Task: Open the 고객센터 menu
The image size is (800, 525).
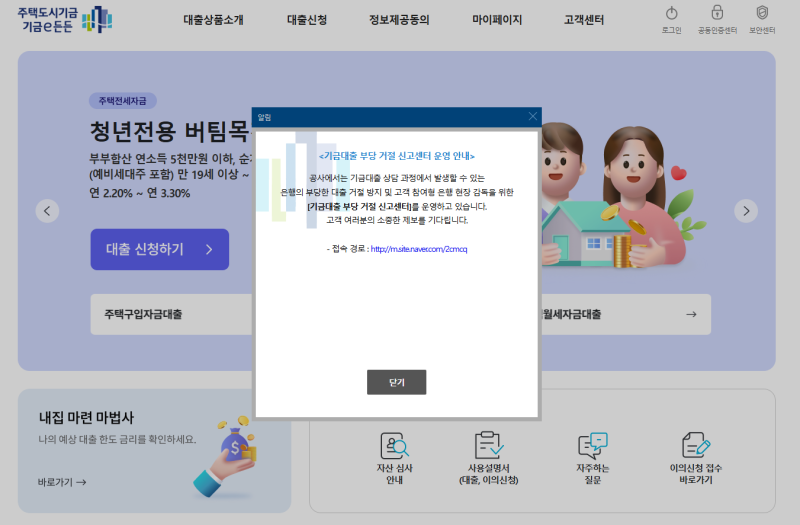Action: [584, 20]
